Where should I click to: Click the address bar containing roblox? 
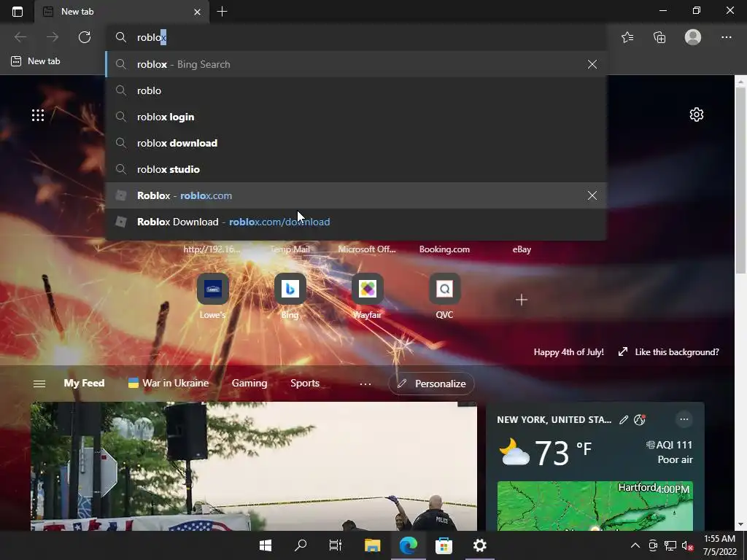356,37
